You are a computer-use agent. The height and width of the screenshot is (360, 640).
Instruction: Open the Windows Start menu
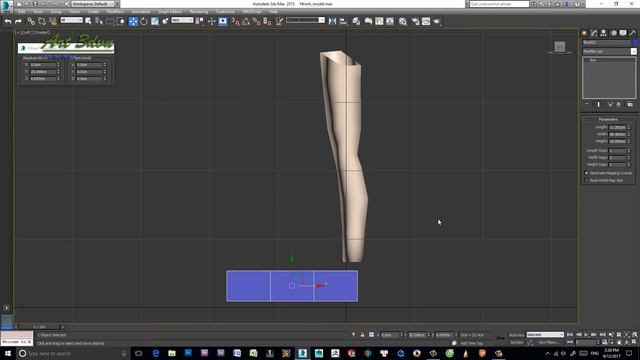pos(8,353)
